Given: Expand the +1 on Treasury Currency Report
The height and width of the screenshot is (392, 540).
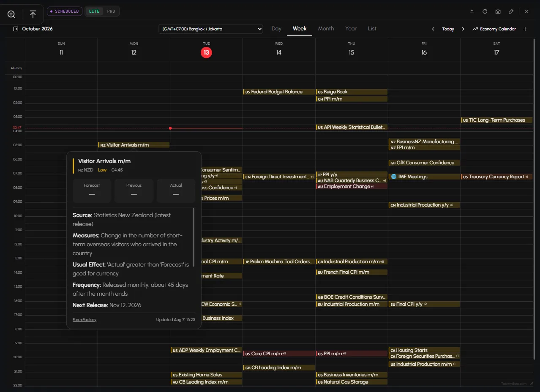Looking at the screenshot, I should pos(527,177).
